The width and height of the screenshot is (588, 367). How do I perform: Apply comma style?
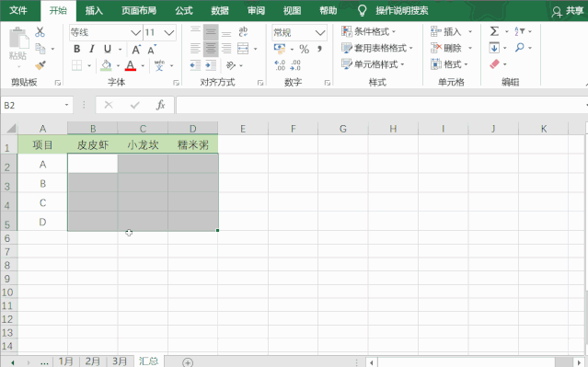click(x=319, y=49)
